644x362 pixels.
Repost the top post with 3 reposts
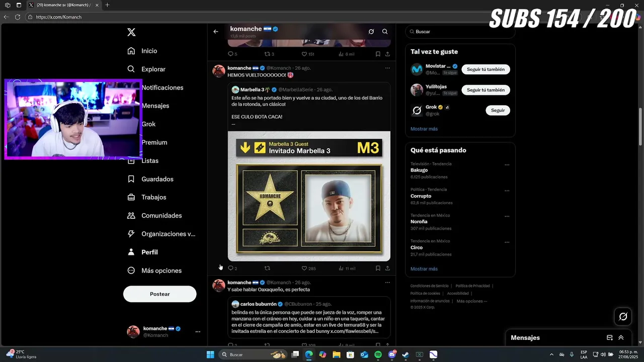tap(269, 54)
